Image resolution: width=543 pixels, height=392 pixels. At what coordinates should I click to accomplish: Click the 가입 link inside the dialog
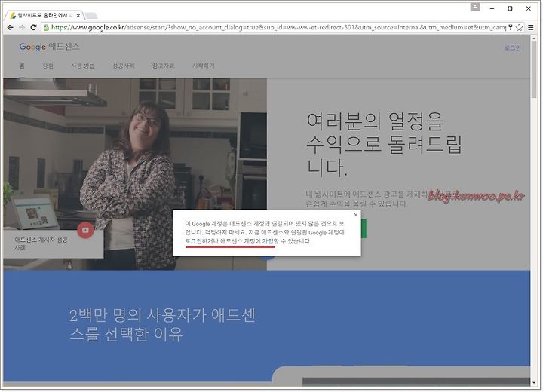(x=268, y=241)
